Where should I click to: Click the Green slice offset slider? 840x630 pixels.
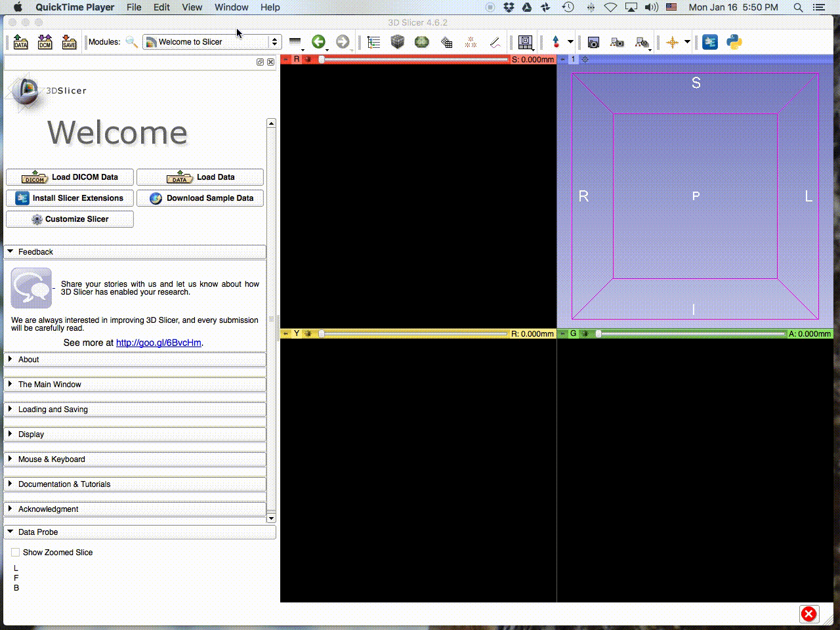pyautogui.click(x=690, y=333)
